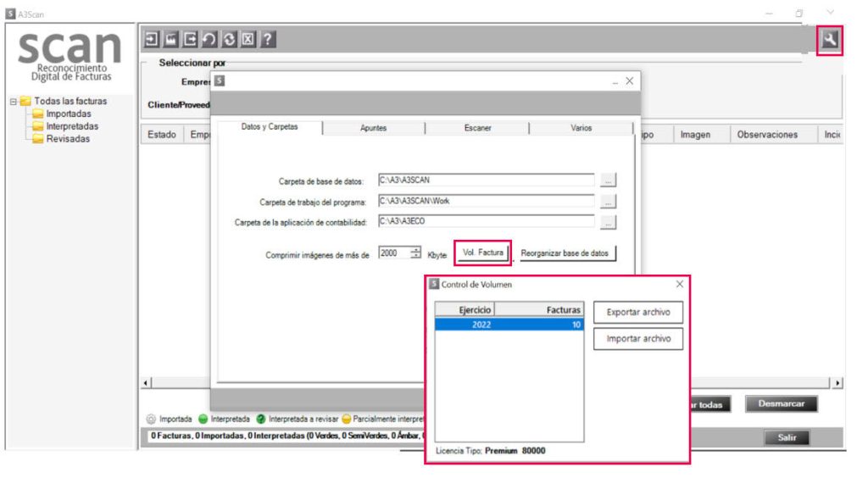
Task: Select the 2022 ejercicio row
Action: click(x=509, y=325)
